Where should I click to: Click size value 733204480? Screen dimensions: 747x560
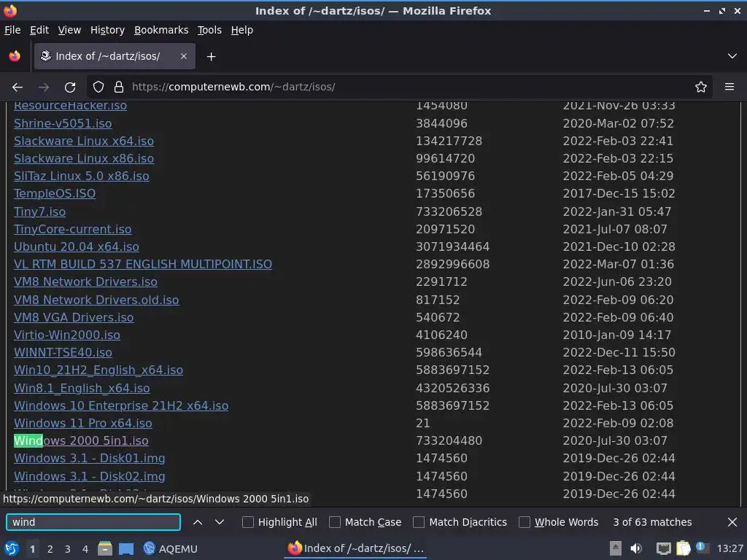tap(449, 440)
